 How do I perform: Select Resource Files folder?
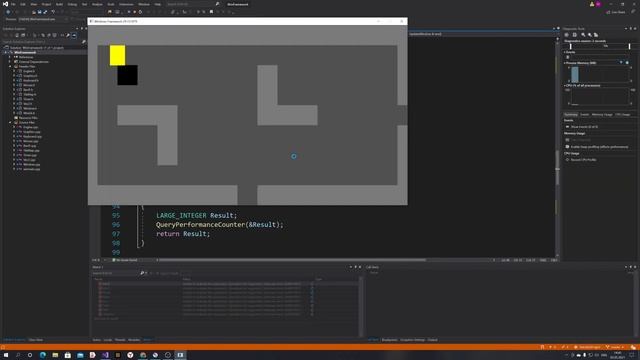tap(28, 118)
